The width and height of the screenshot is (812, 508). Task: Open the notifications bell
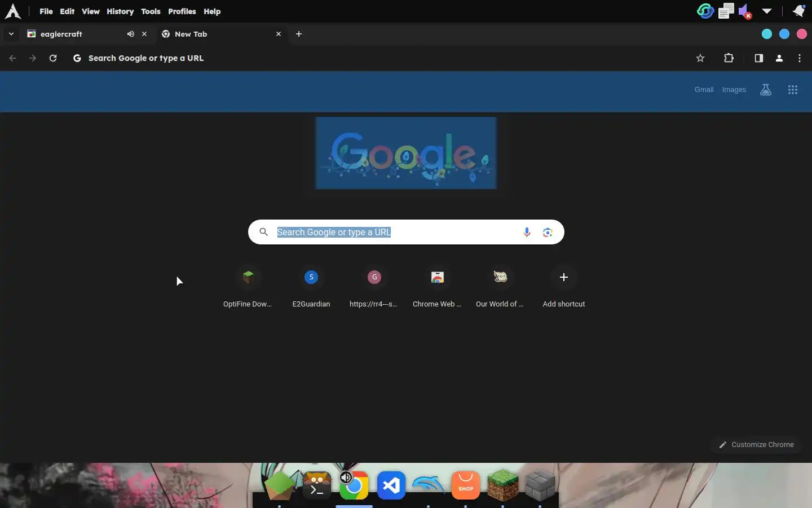point(798,11)
